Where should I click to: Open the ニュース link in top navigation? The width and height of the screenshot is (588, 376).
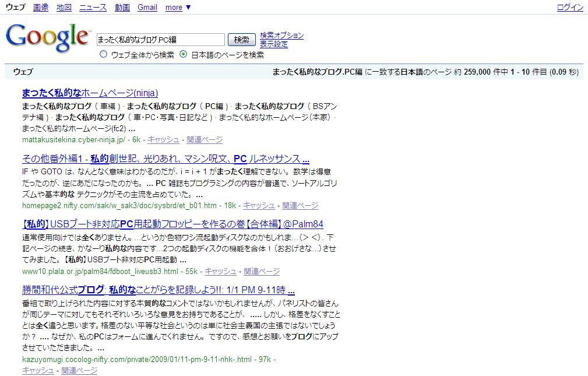[93, 7]
